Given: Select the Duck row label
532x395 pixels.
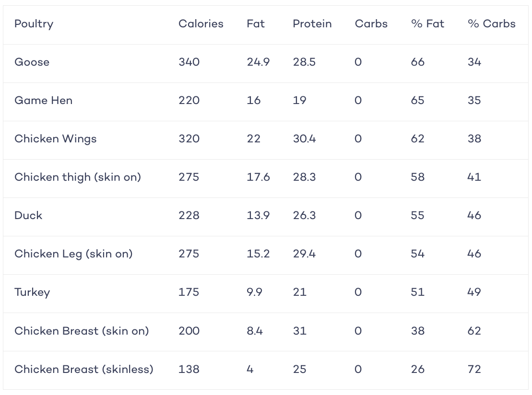Looking at the screenshot, I should point(28,215).
